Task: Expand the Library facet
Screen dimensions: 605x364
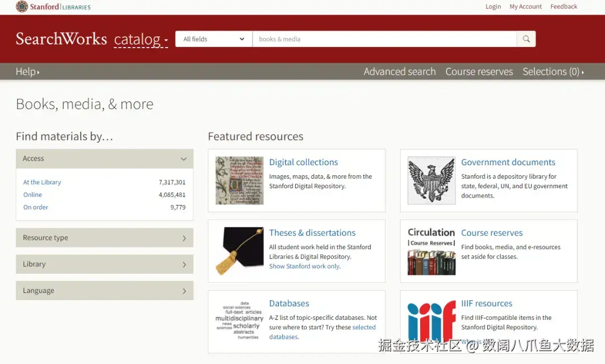Action: coord(105,264)
